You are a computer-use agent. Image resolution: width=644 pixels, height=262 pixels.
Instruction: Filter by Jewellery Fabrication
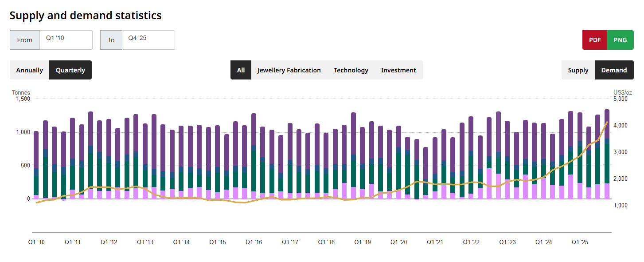point(289,70)
